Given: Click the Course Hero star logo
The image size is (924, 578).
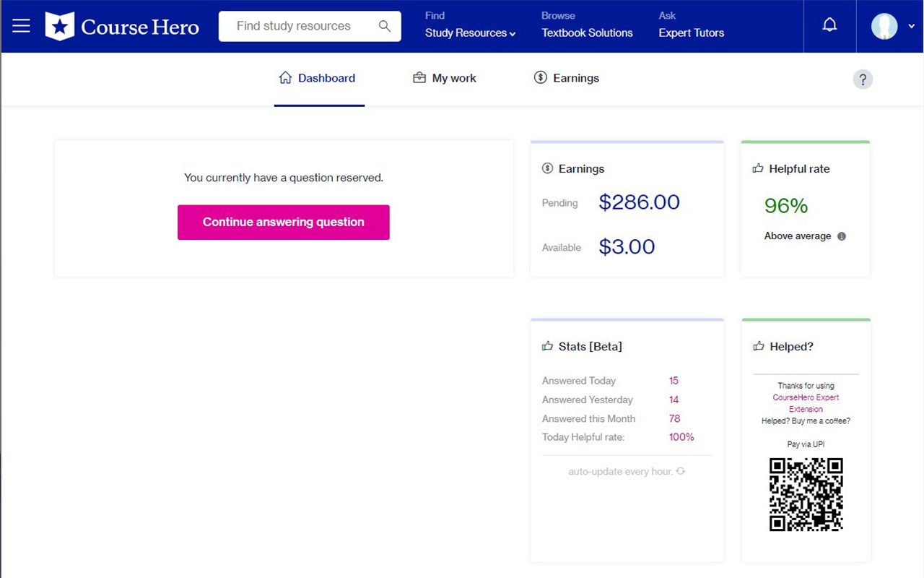Looking at the screenshot, I should tap(61, 26).
